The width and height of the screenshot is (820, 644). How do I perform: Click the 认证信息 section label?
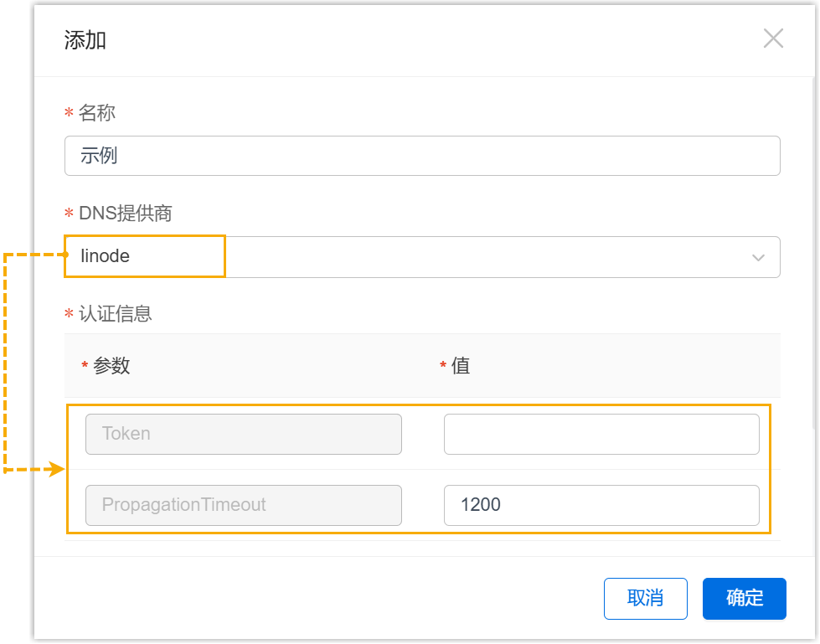(x=115, y=314)
